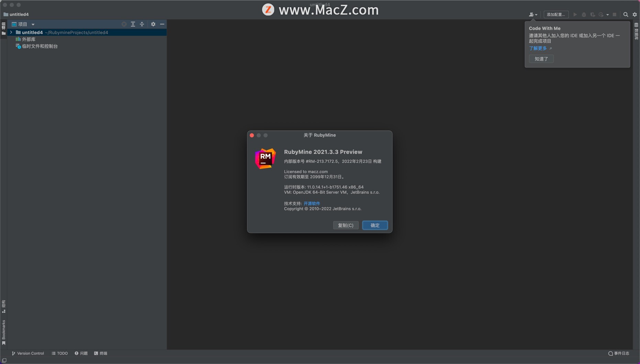Click the Stop square icon

tap(615, 14)
